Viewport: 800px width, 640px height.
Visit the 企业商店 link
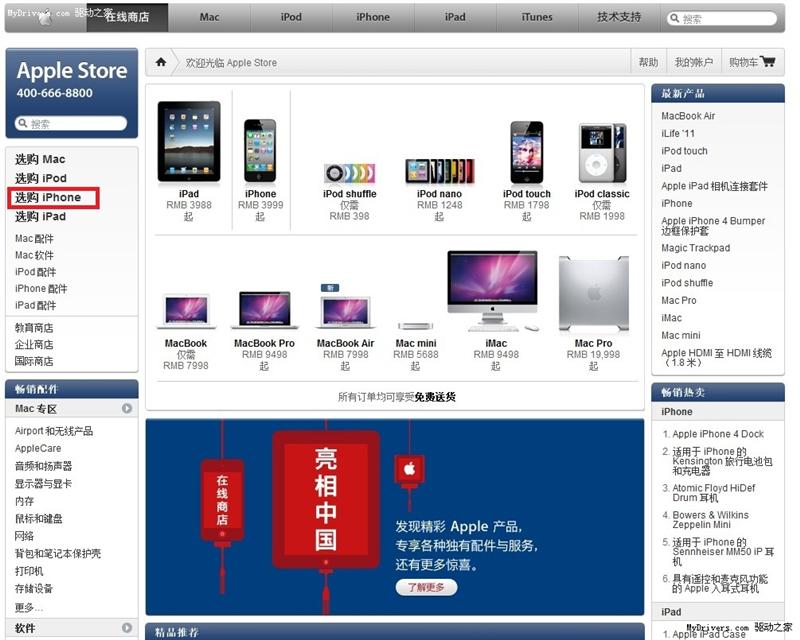(x=34, y=344)
